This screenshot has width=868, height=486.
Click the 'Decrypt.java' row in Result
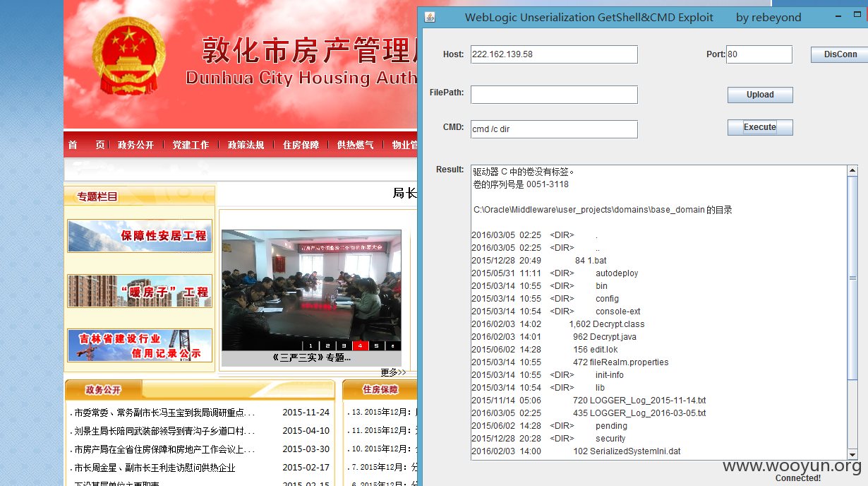pos(554,337)
